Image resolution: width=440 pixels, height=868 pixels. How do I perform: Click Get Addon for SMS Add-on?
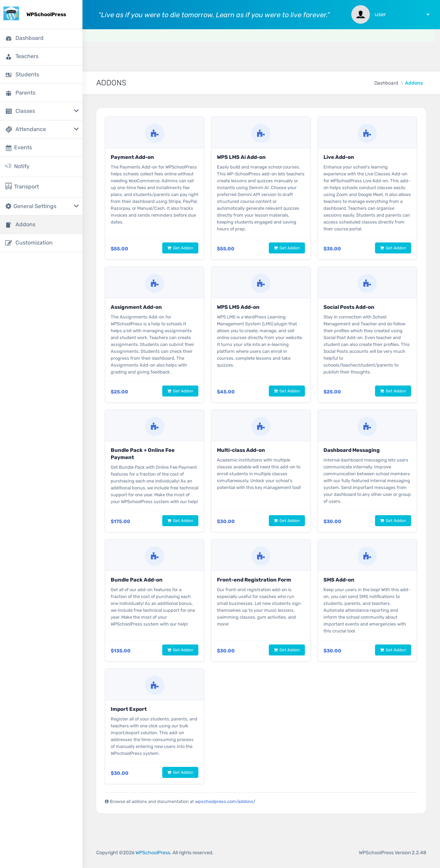click(393, 650)
